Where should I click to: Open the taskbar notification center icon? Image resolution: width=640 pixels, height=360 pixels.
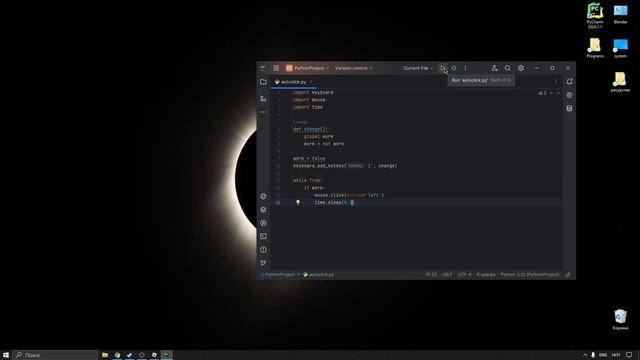click(x=629, y=355)
